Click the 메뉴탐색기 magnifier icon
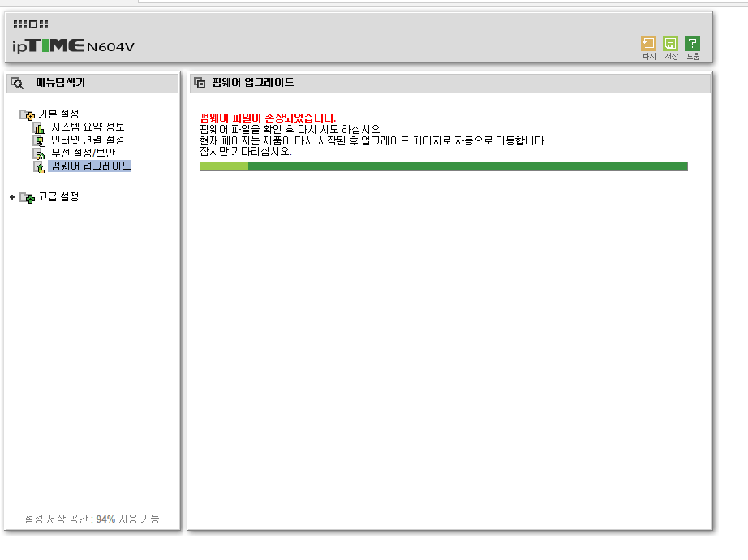Viewport: 748px width, 560px height. click(x=17, y=83)
